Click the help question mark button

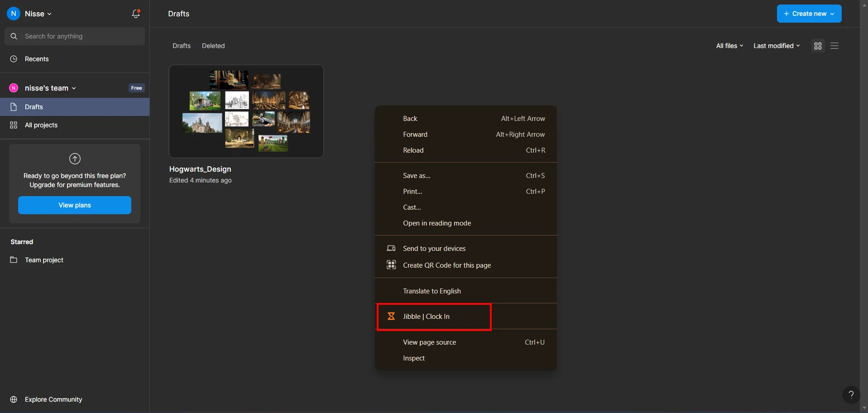pos(851,394)
